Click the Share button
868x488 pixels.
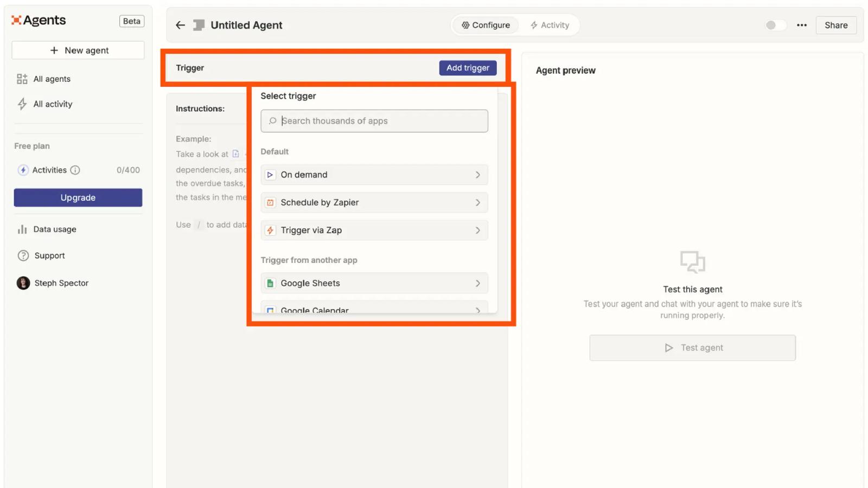click(x=836, y=25)
